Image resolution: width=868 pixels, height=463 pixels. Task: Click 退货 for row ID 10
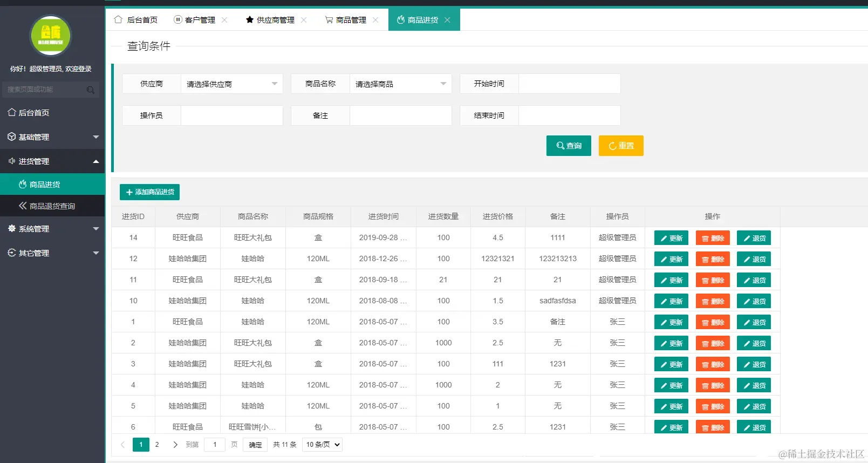(754, 301)
